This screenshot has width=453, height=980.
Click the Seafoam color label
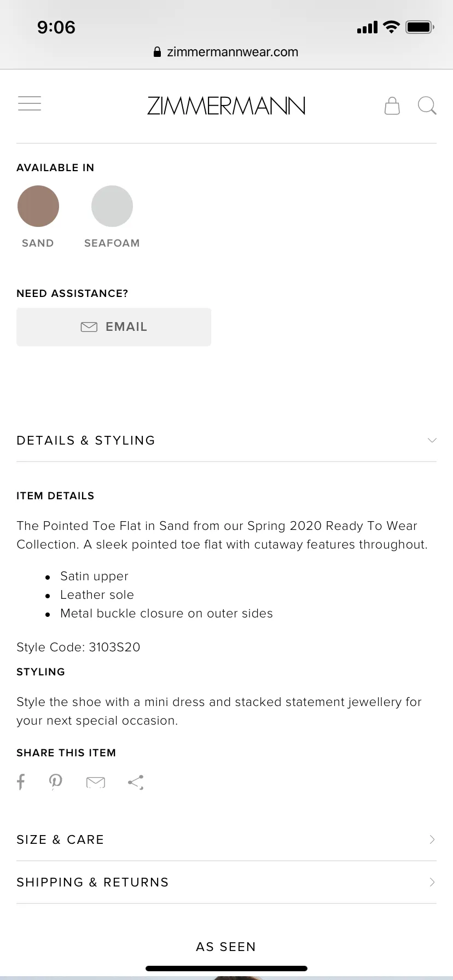112,243
